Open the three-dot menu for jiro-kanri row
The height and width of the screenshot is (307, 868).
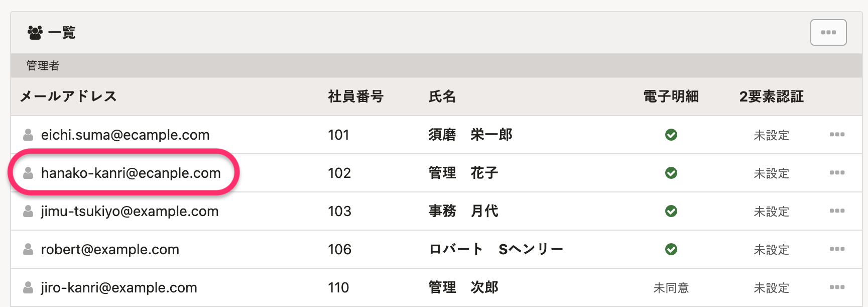point(837,287)
